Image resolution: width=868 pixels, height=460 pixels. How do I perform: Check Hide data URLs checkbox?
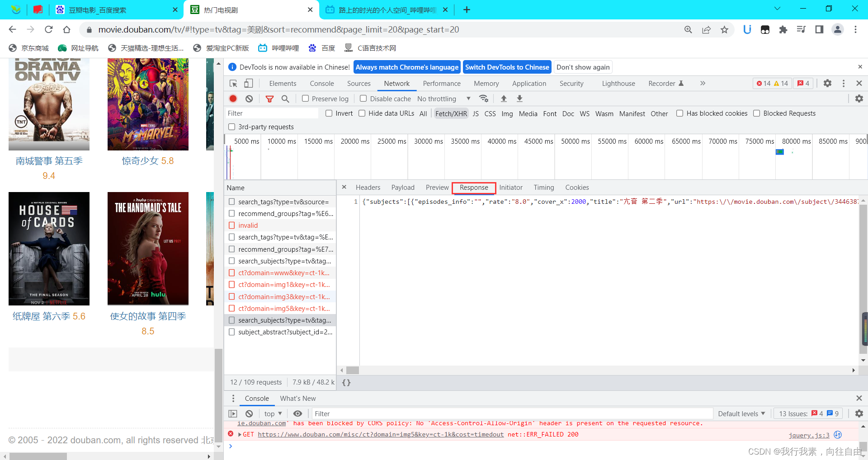tap(362, 113)
